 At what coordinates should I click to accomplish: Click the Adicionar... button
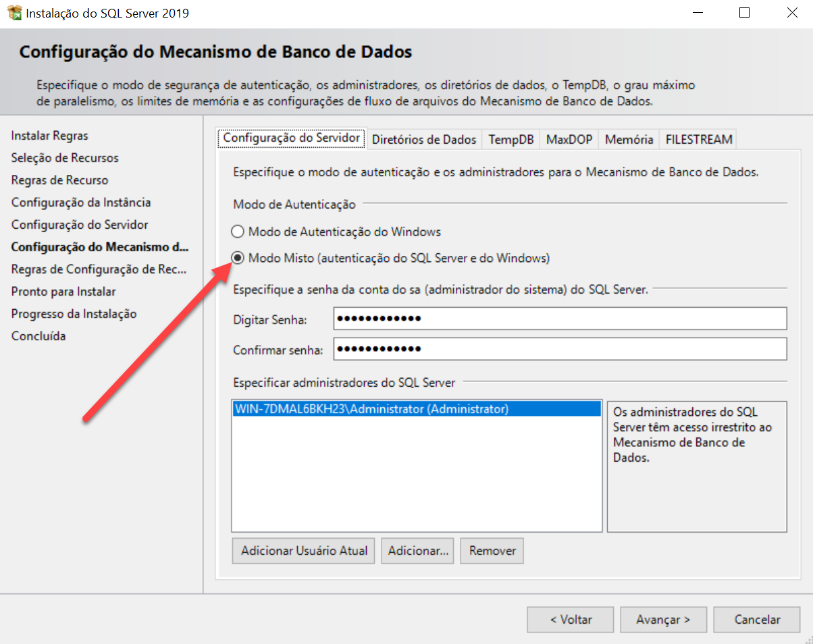[x=418, y=551]
